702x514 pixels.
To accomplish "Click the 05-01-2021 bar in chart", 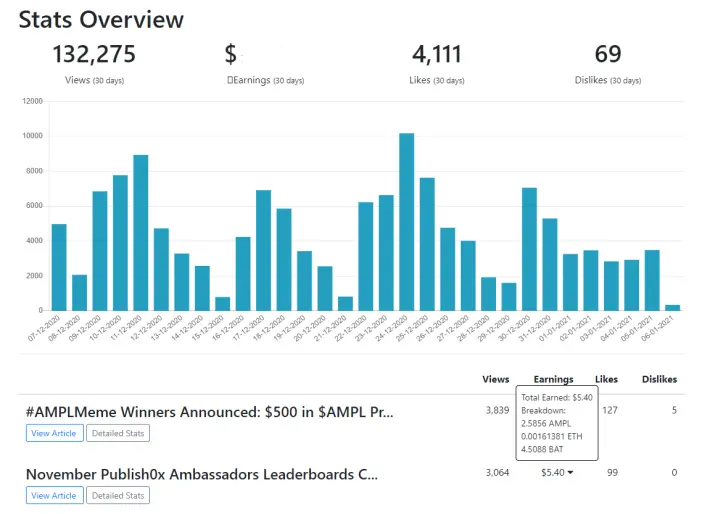I will click(x=652, y=280).
